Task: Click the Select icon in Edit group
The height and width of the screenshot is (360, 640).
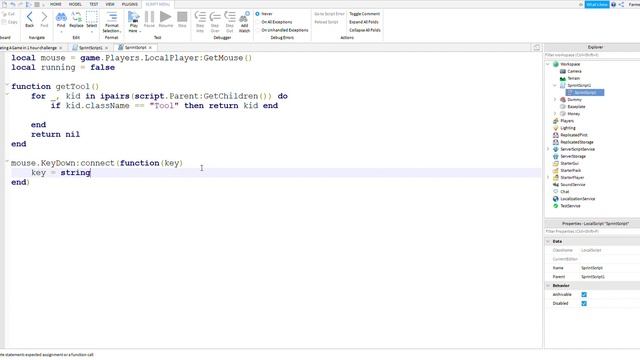Action: tap(92, 17)
